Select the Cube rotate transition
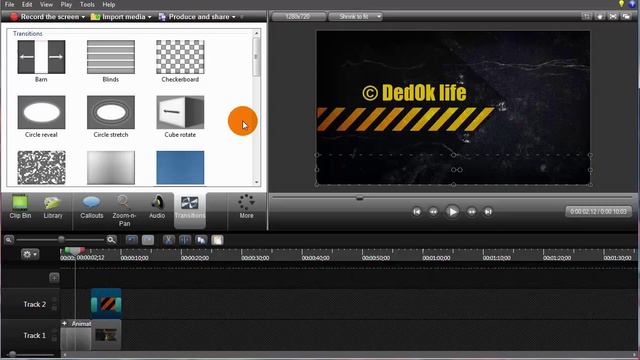 pyautogui.click(x=180, y=112)
